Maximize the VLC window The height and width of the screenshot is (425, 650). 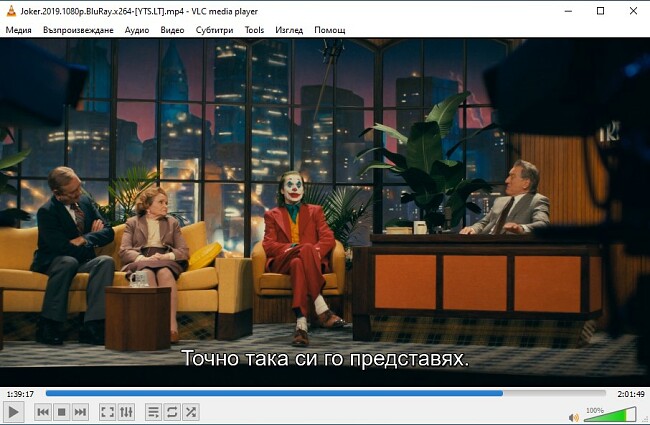coord(600,11)
